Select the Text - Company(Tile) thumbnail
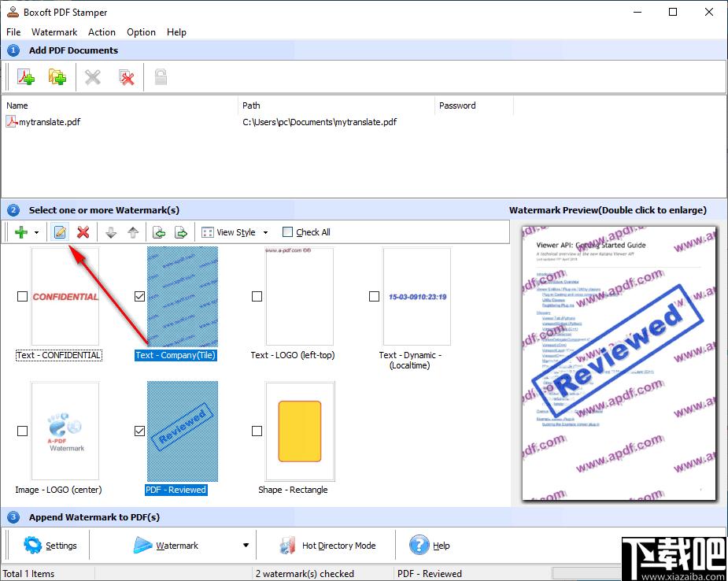 coord(183,296)
